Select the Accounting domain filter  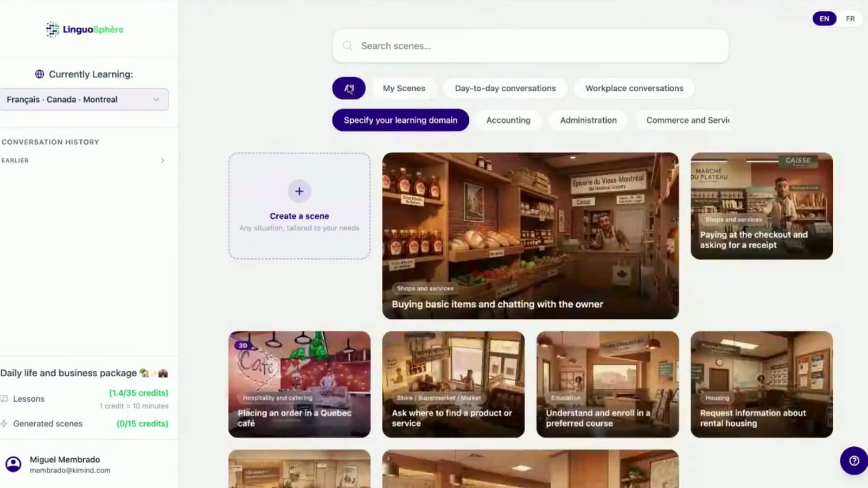[508, 120]
